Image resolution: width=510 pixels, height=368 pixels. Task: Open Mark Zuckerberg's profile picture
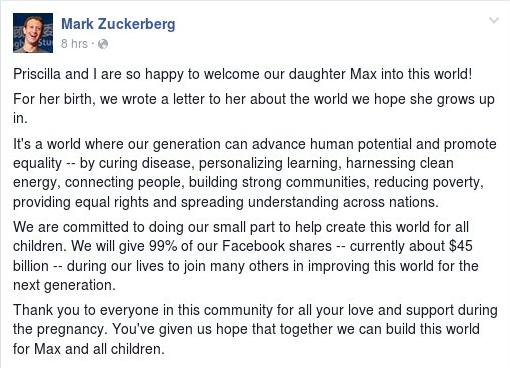pyautogui.click(x=33, y=33)
